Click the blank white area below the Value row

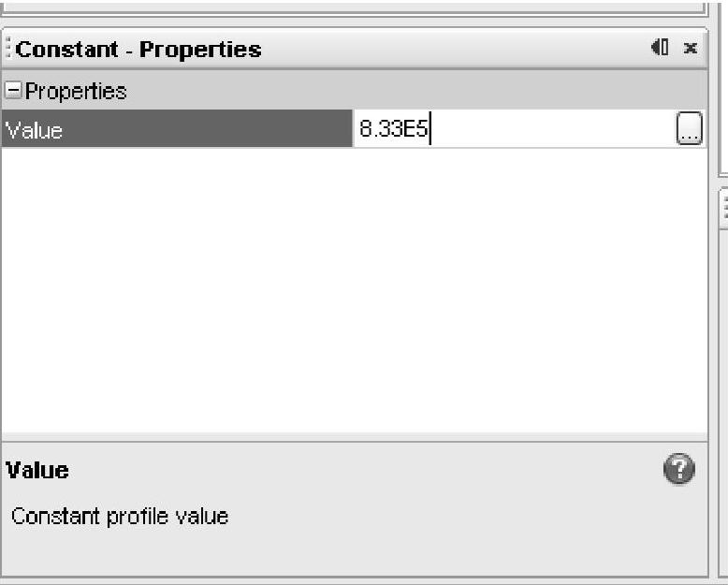355,290
